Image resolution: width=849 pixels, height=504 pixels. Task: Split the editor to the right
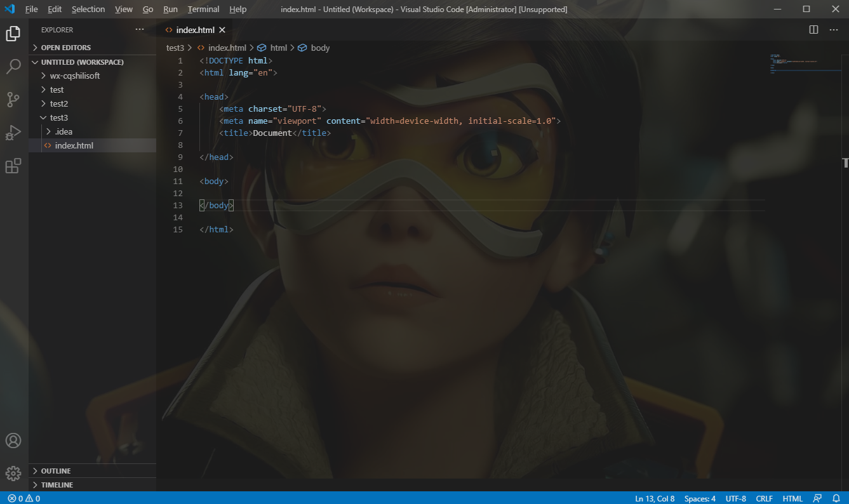(x=813, y=30)
